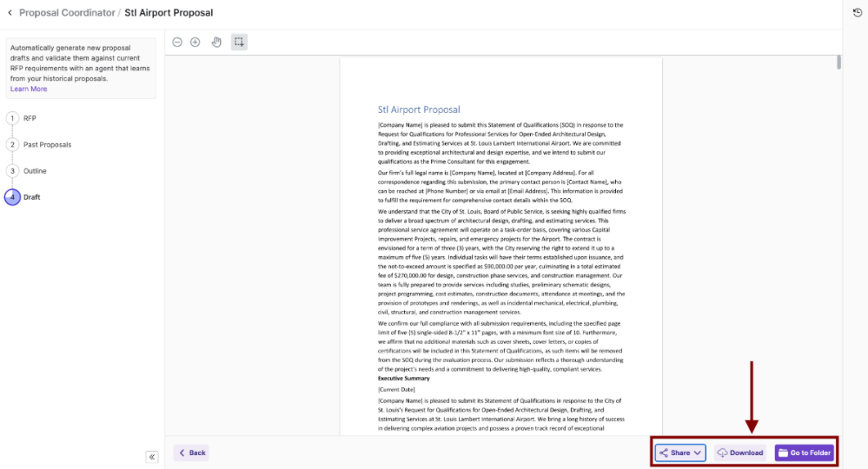Screen dimensions: 868x469
Task: Click the Stl Airport Proposal document heading
Action: coord(419,109)
